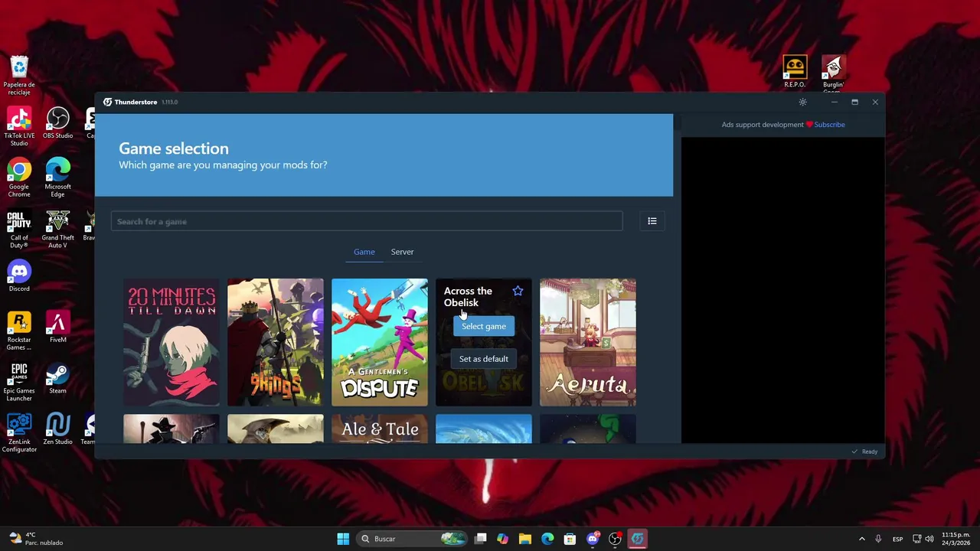Expand hidden system tray icons chevron
Viewport: 980px width, 551px height.
[x=861, y=539]
